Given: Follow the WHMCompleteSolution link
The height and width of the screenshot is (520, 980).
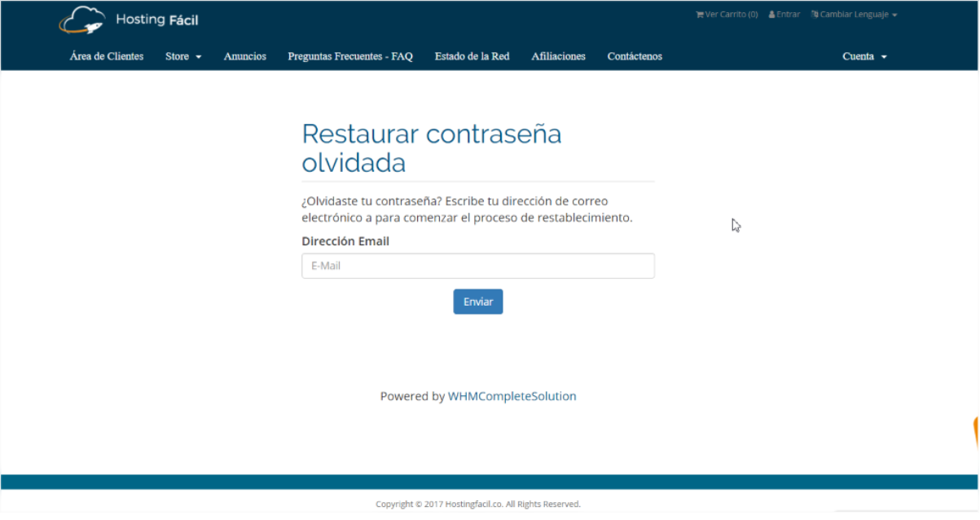Looking at the screenshot, I should (x=512, y=396).
